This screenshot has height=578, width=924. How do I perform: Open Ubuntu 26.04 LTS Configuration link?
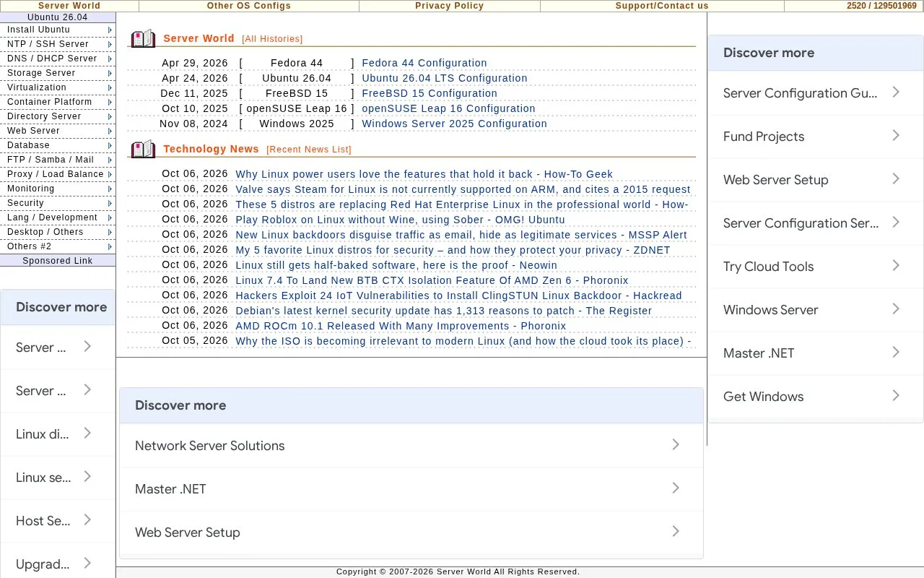pyautogui.click(x=445, y=78)
